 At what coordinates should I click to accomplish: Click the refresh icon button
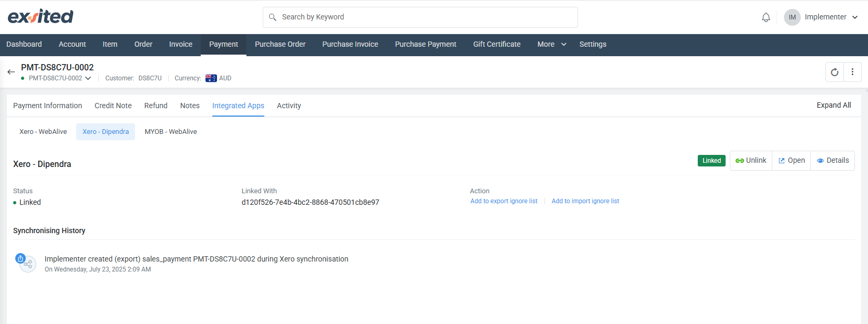pyautogui.click(x=835, y=72)
